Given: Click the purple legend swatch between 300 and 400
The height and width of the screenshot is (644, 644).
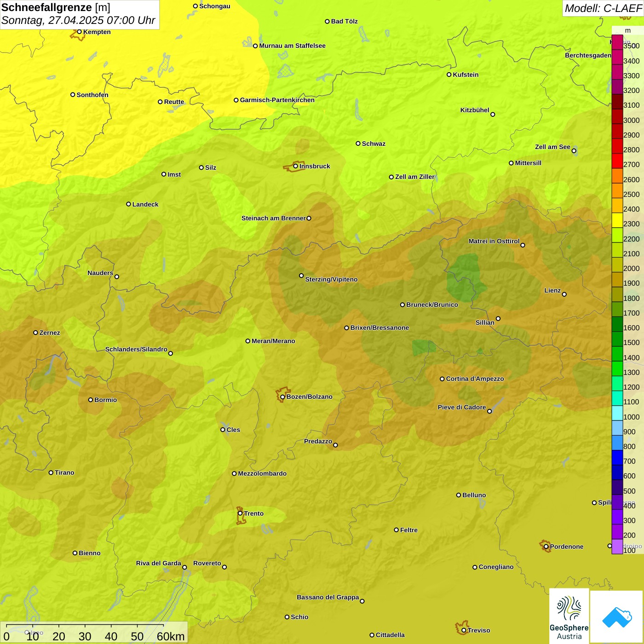Looking at the screenshot, I should click(x=617, y=517).
